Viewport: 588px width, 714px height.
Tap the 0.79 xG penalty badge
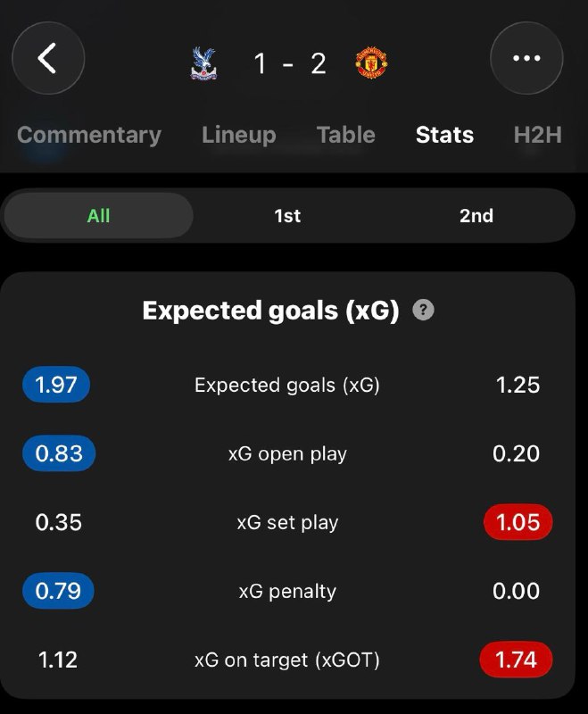[58, 591]
